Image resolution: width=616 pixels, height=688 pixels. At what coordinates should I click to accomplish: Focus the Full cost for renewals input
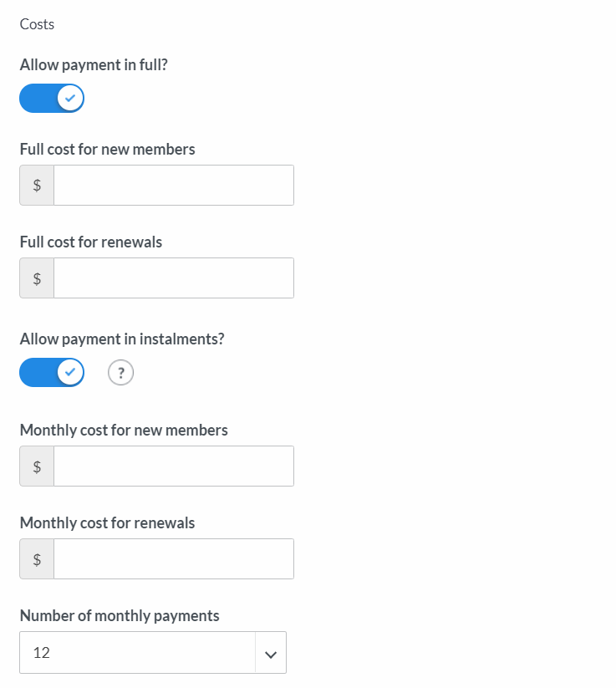pos(174,278)
